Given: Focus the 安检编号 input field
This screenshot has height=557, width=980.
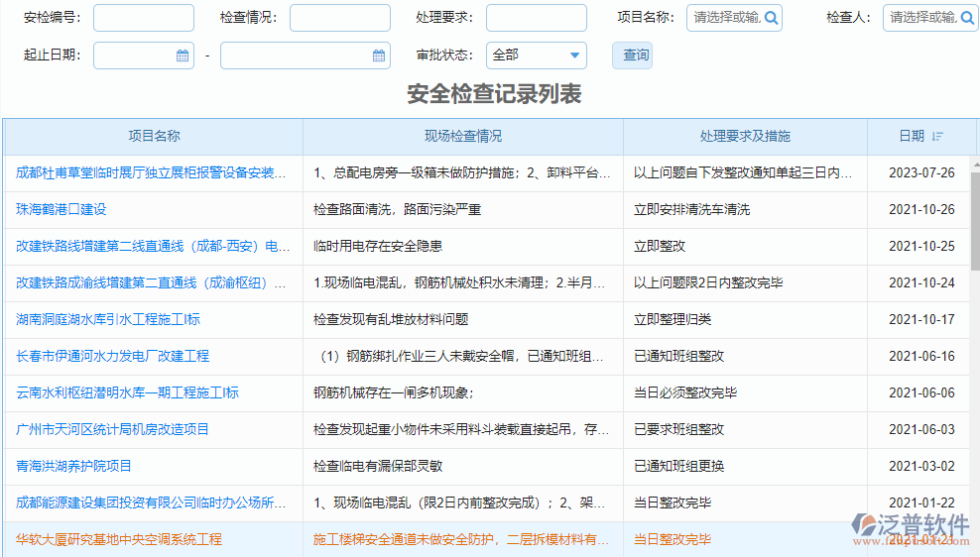Looking at the screenshot, I should (144, 18).
